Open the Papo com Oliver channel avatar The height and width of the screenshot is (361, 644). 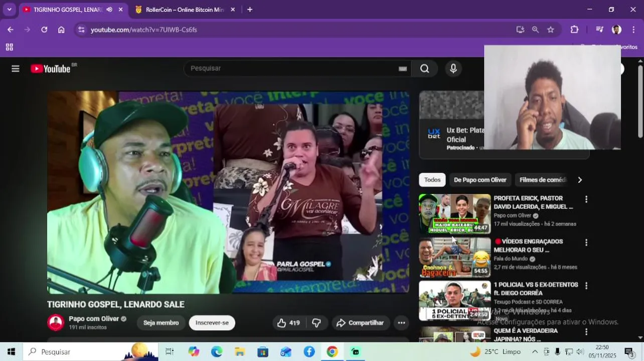56,322
